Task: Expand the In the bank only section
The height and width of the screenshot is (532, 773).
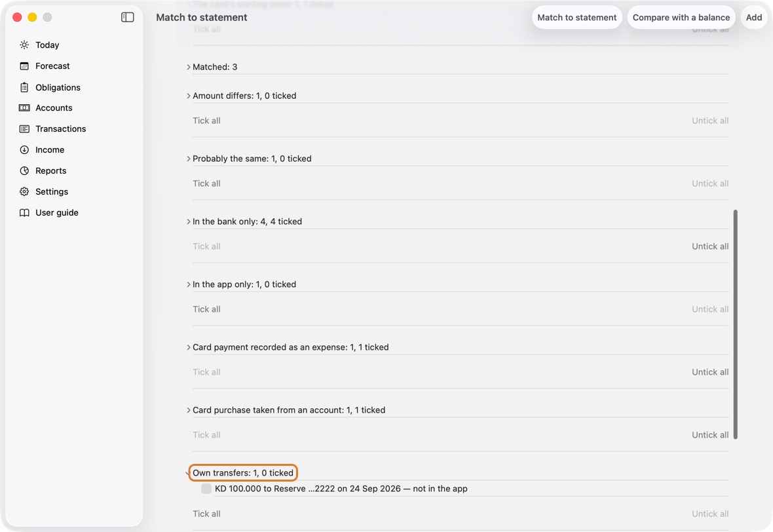Action: [188, 221]
